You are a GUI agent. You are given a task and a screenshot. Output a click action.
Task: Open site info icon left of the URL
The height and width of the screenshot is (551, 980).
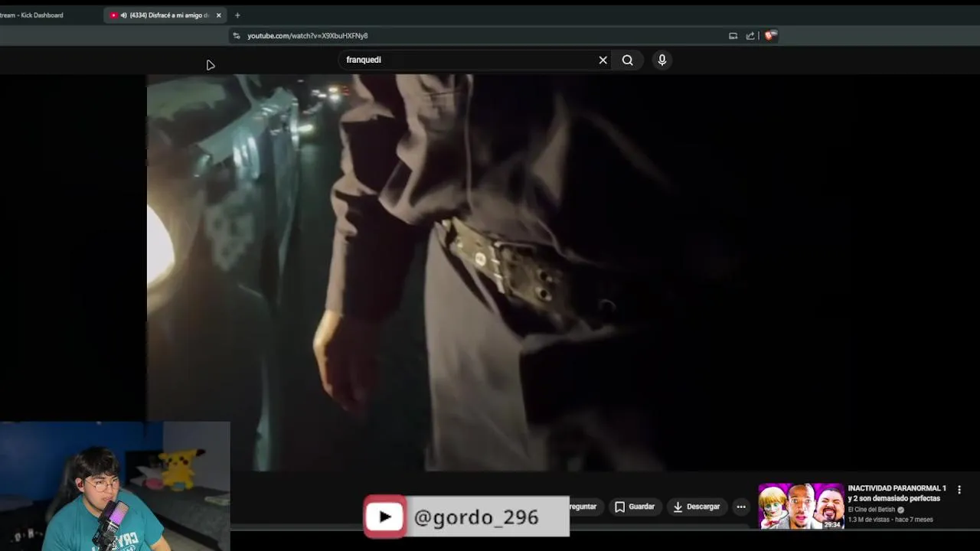(x=237, y=36)
